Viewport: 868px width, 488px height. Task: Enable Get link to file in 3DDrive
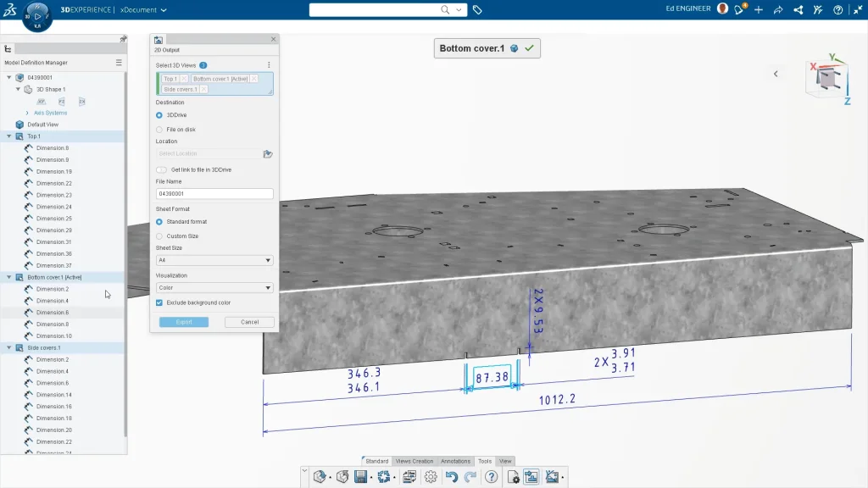point(161,169)
